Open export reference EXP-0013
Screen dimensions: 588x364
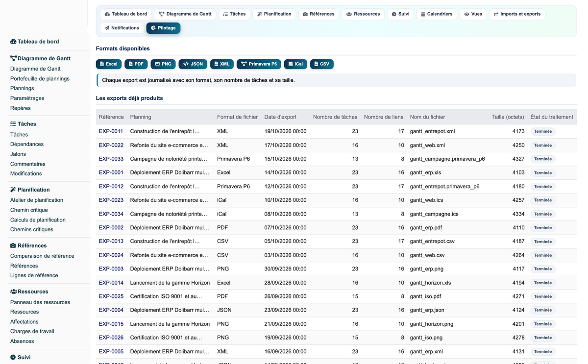[x=111, y=242]
